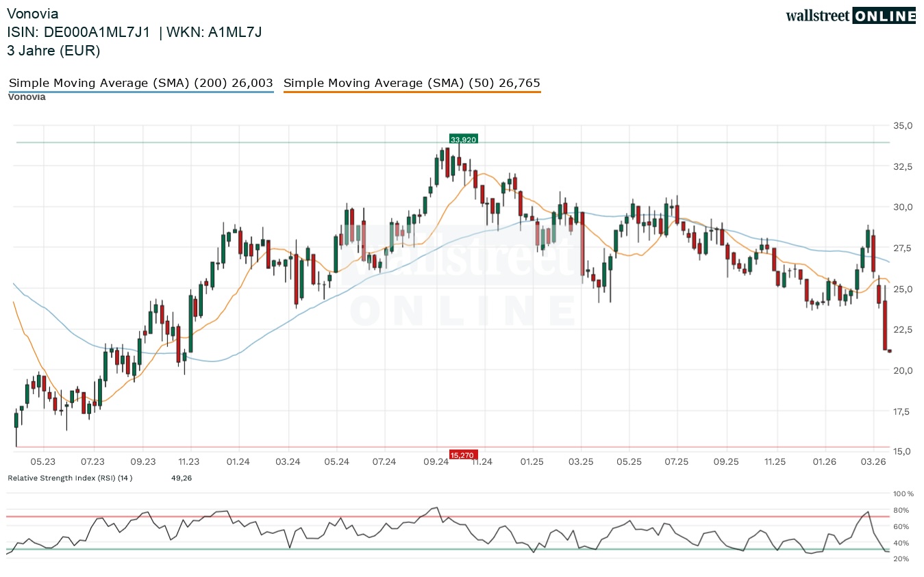Click the 3 Jahre (EUR) period label

pos(53,51)
